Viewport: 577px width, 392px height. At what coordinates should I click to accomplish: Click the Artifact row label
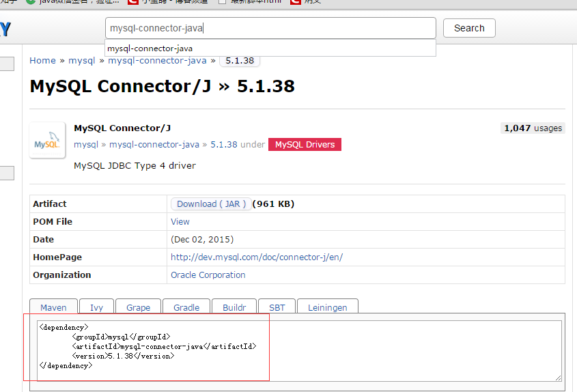click(x=50, y=204)
